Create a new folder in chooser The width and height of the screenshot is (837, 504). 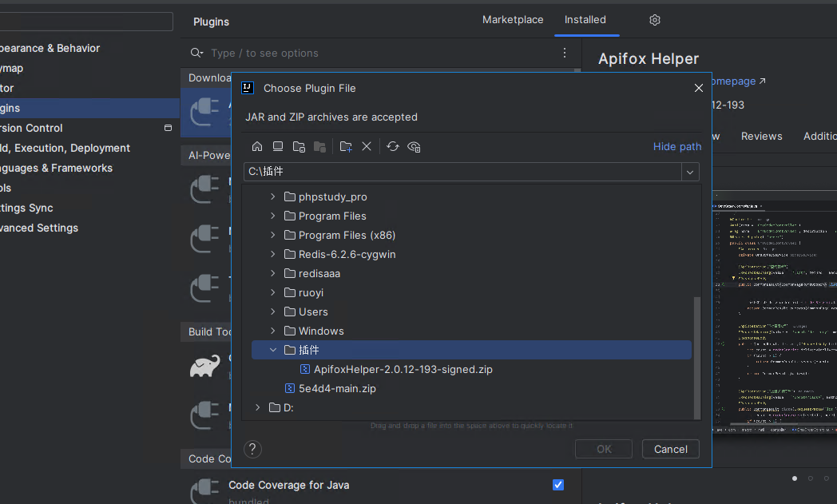346,146
